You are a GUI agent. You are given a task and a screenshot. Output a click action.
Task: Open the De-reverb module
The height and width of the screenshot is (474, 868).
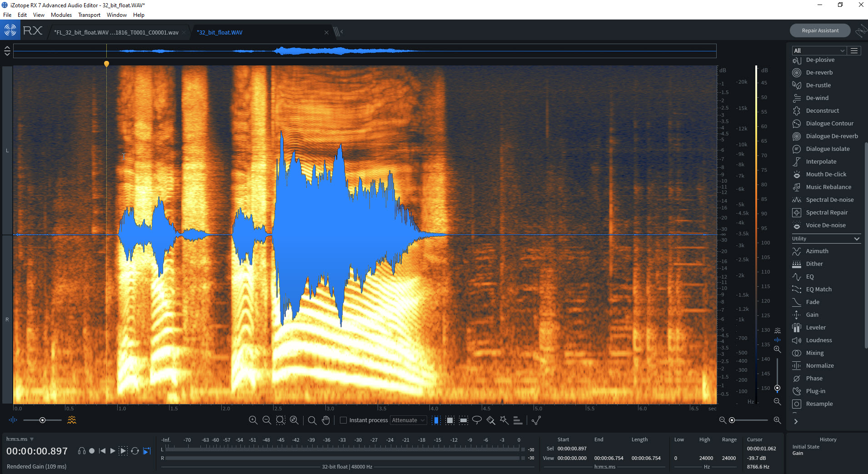click(819, 72)
